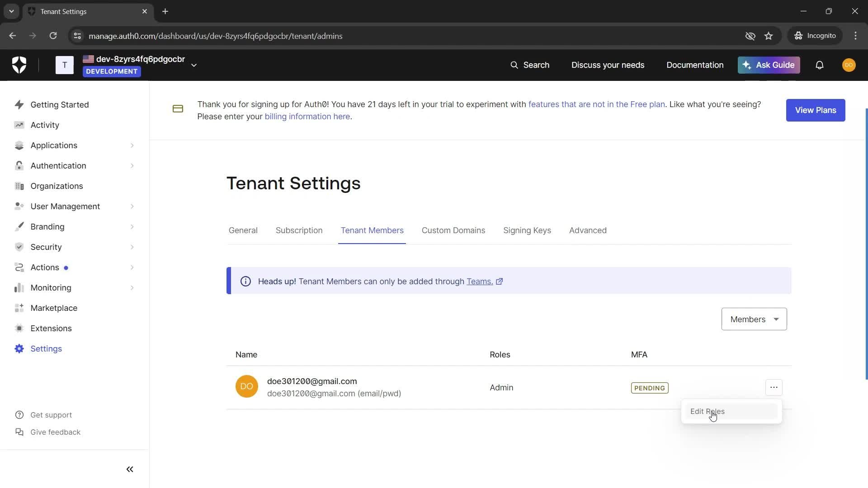
Task: Click the Authentication lock icon
Action: tap(19, 165)
